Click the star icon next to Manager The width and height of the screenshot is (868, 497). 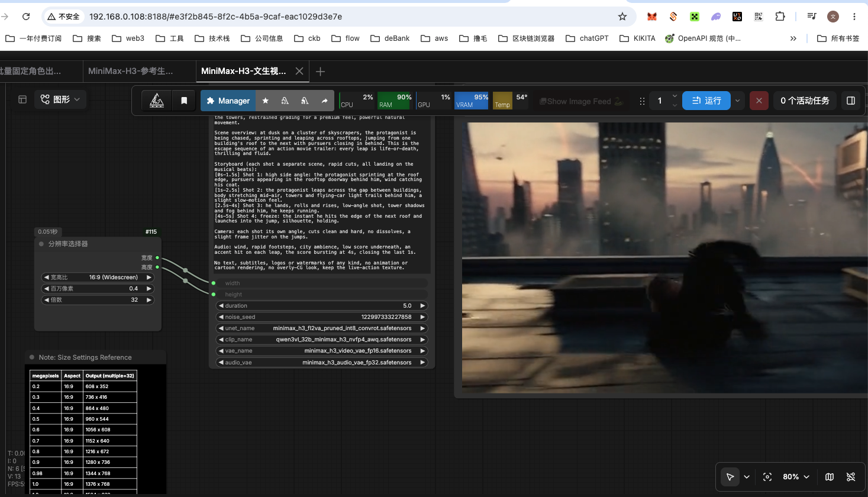pos(266,101)
